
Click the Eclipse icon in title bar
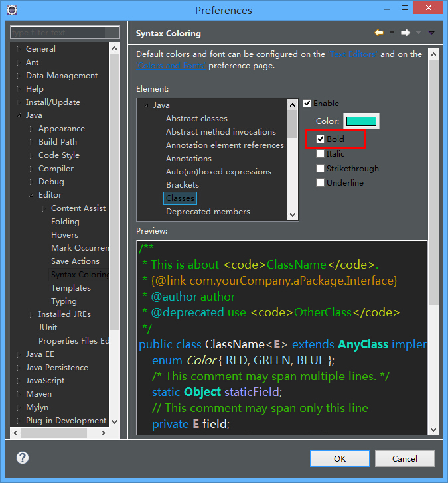[12, 10]
